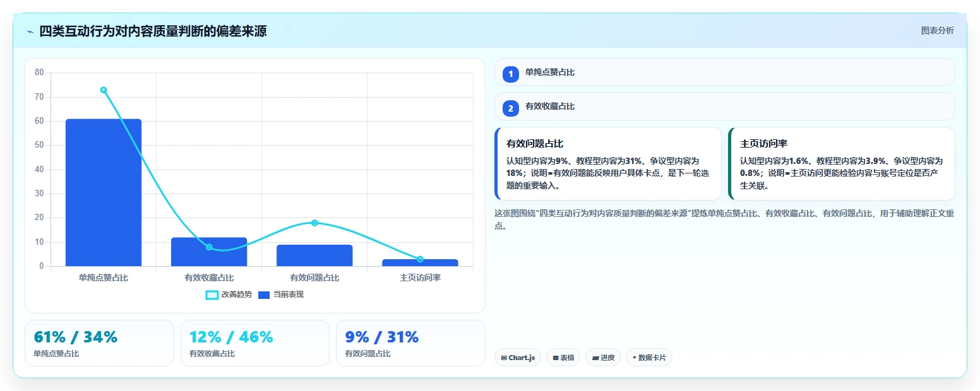Click the 数据卡片 tag
Image resolution: width=980 pixels, height=391 pixels.
pyautogui.click(x=649, y=358)
